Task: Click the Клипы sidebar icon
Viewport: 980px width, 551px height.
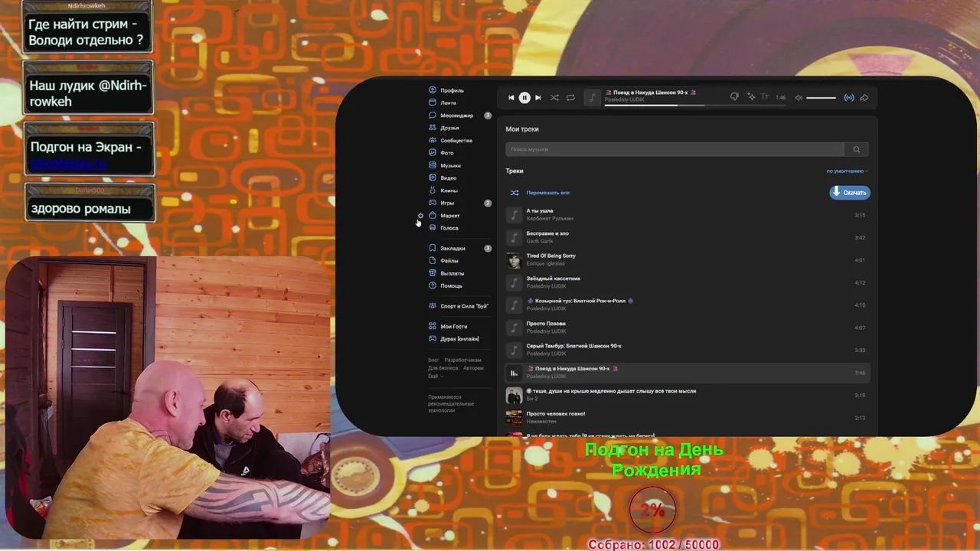Action: click(433, 191)
